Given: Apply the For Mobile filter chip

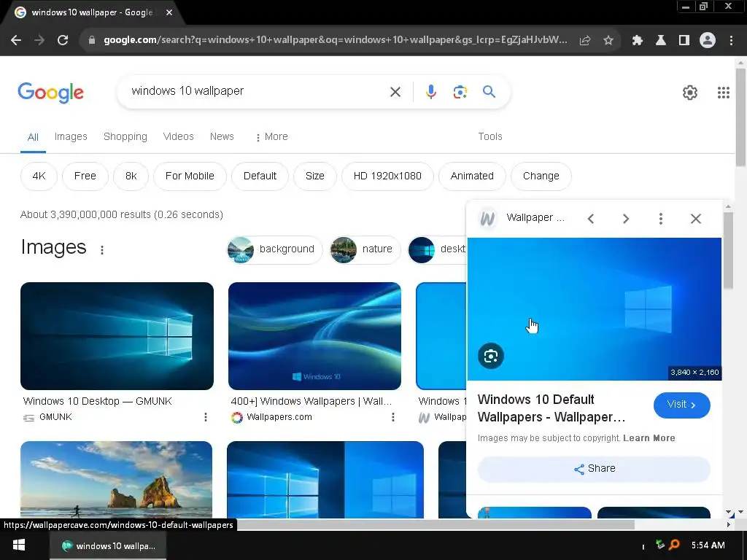Looking at the screenshot, I should [190, 176].
